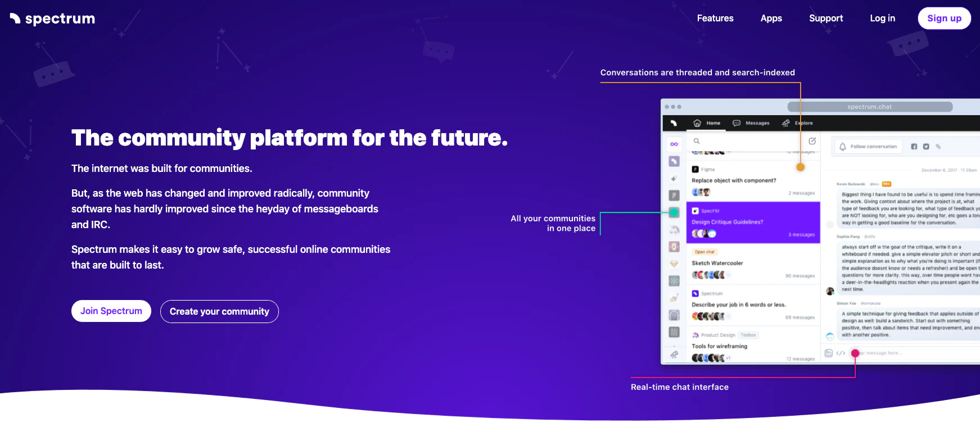The width and height of the screenshot is (980, 427).
Task: Click the code snippet icon in chat
Action: point(841,353)
